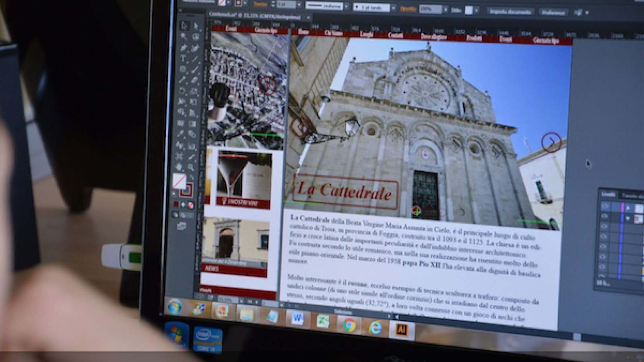Open the 5 pt tondo brush dropdown

(x=394, y=8)
